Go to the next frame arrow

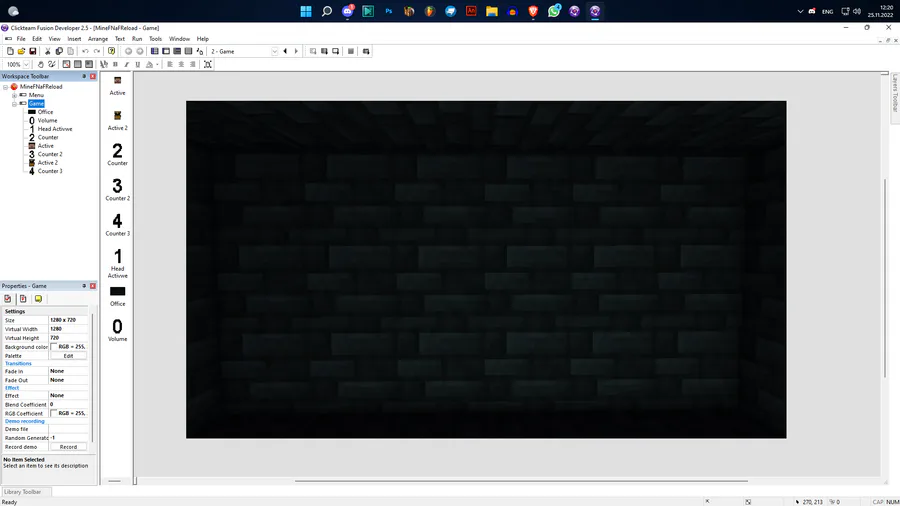(x=296, y=51)
